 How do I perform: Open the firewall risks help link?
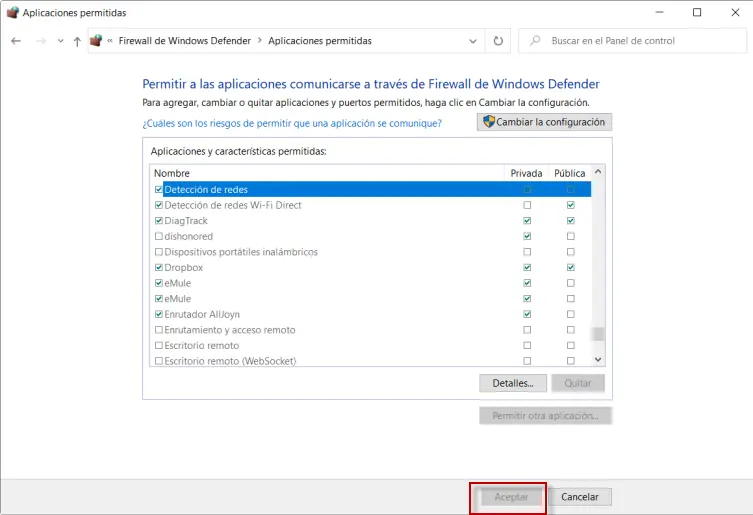click(x=292, y=123)
